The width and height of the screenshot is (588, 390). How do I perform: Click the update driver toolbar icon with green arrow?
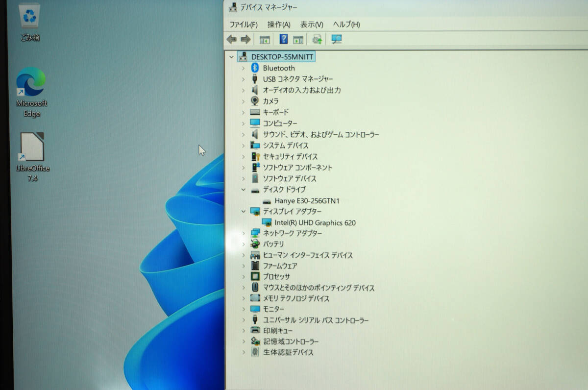pyautogui.click(x=318, y=39)
